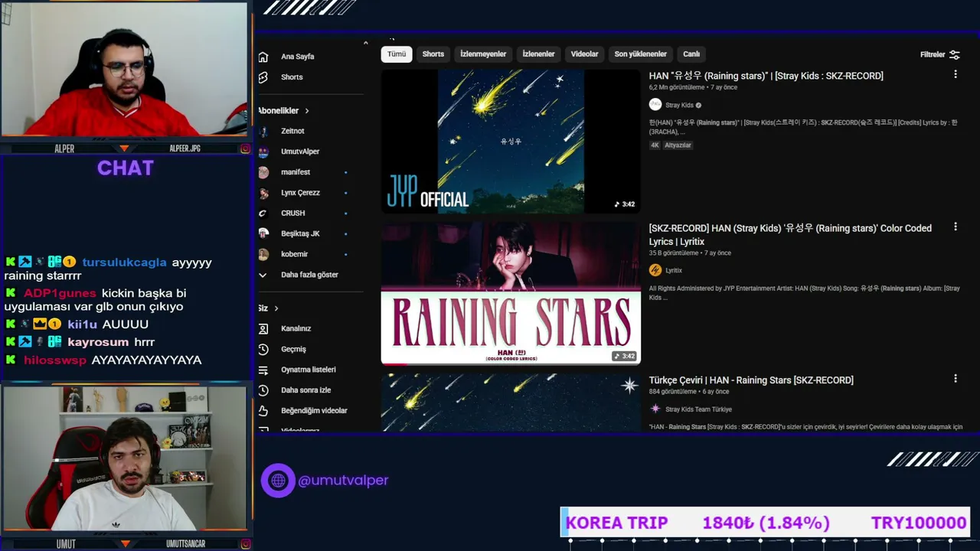Open the kobemir channel avatar
The width and height of the screenshot is (980, 551).
(x=263, y=254)
